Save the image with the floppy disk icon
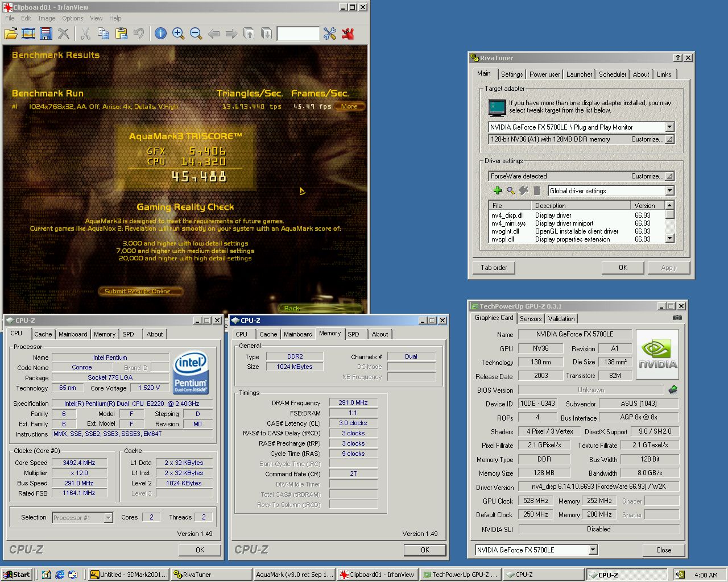 (x=46, y=34)
